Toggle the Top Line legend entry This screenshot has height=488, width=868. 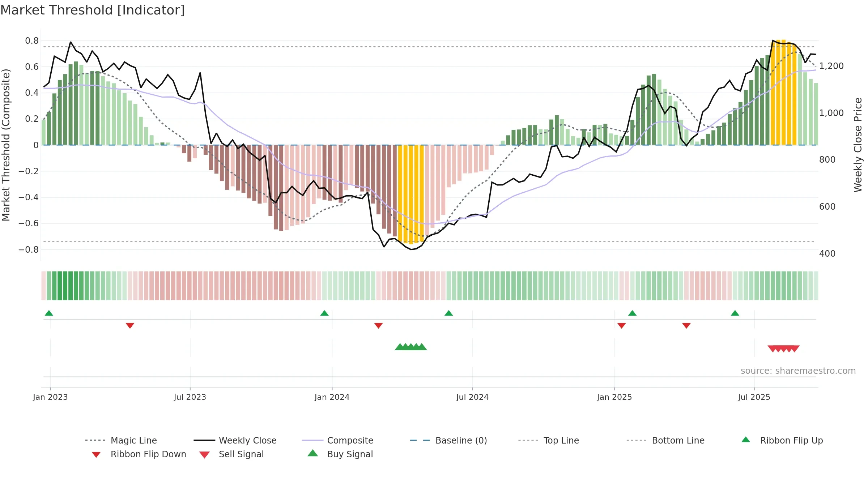pyautogui.click(x=549, y=440)
